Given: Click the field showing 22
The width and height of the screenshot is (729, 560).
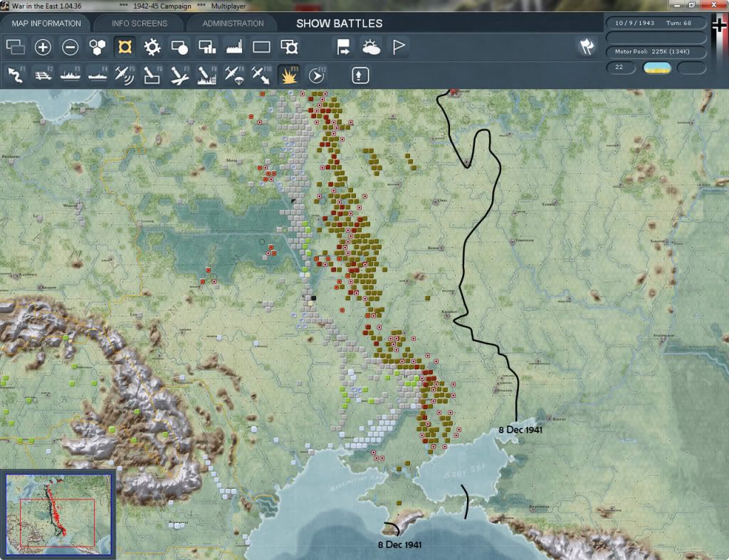Looking at the screenshot, I should pos(621,68).
